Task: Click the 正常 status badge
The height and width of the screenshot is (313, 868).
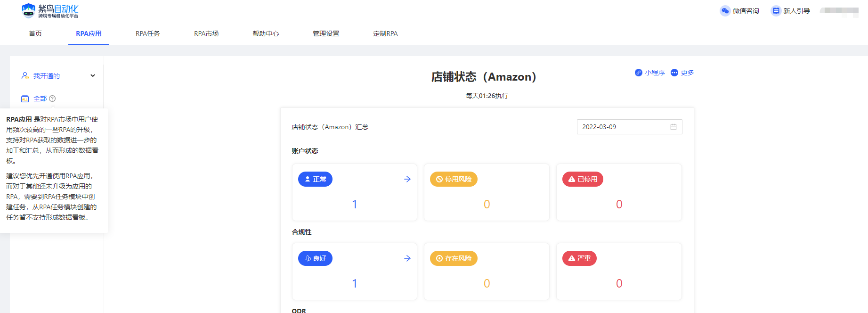Action: (315, 179)
